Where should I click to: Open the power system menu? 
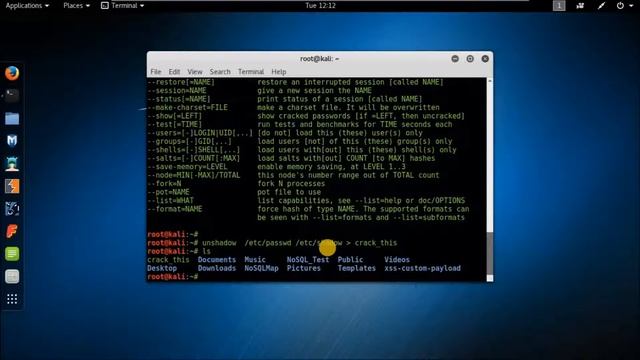pyautogui.click(x=624, y=6)
